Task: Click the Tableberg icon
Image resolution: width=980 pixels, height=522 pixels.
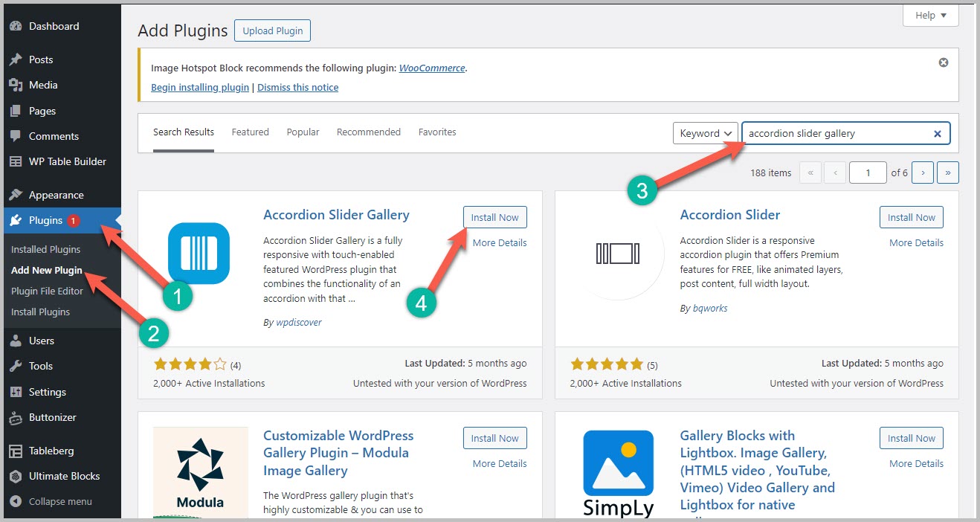Action: pyautogui.click(x=16, y=451)
